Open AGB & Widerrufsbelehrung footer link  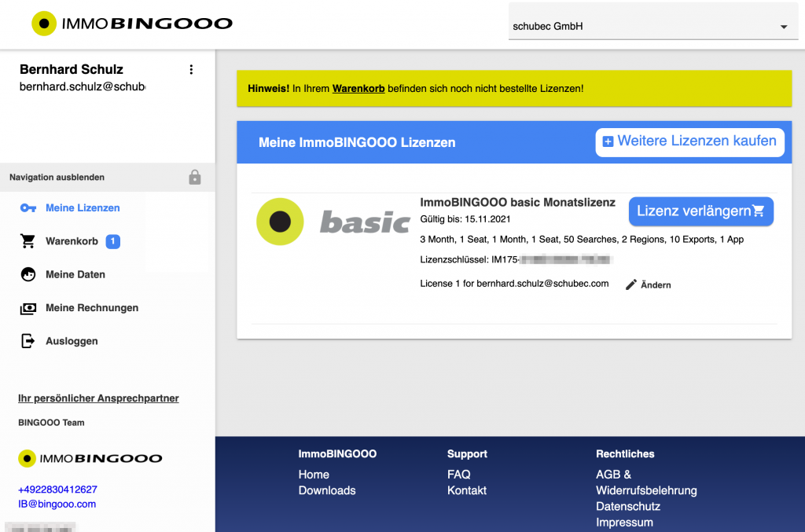point(646,482)
